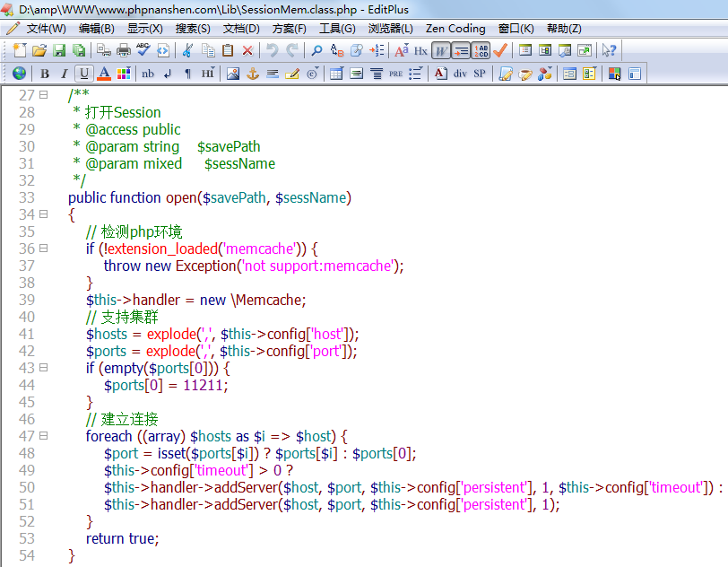Screen dimensions: 728x567
Task: Collapse the if block at line 43
Action: coord(44,368)
